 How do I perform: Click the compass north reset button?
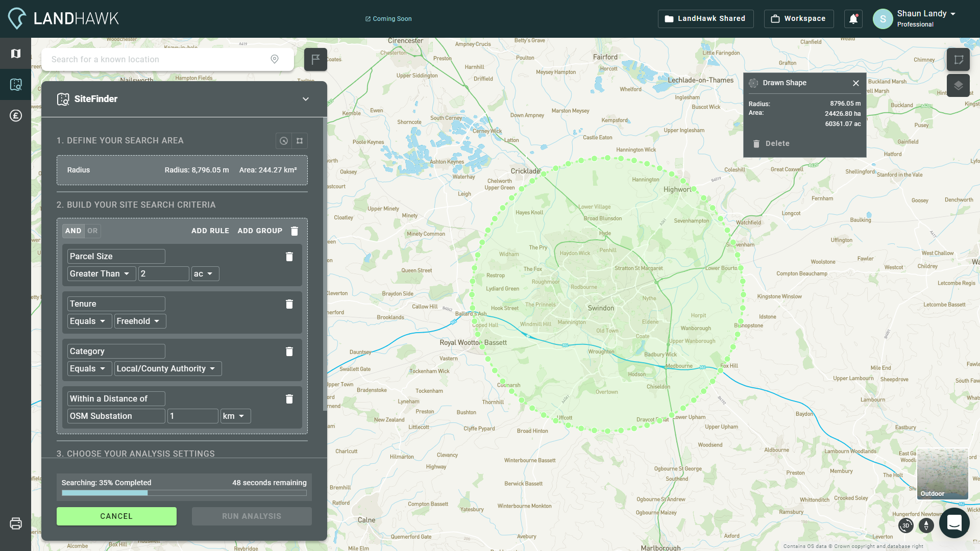[x=926, y=525]
